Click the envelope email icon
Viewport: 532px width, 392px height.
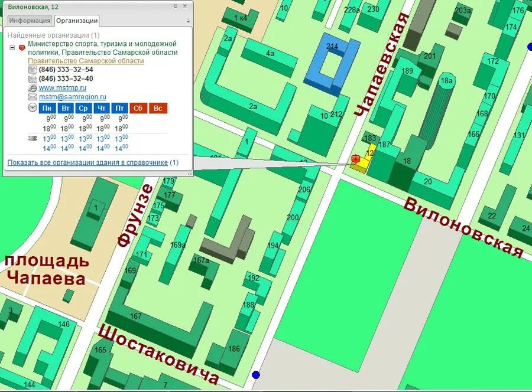(x=33, y=97)
